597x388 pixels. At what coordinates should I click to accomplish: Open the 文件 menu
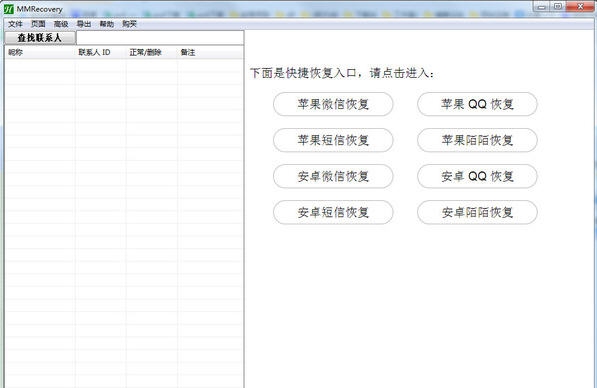coord(15,24)
